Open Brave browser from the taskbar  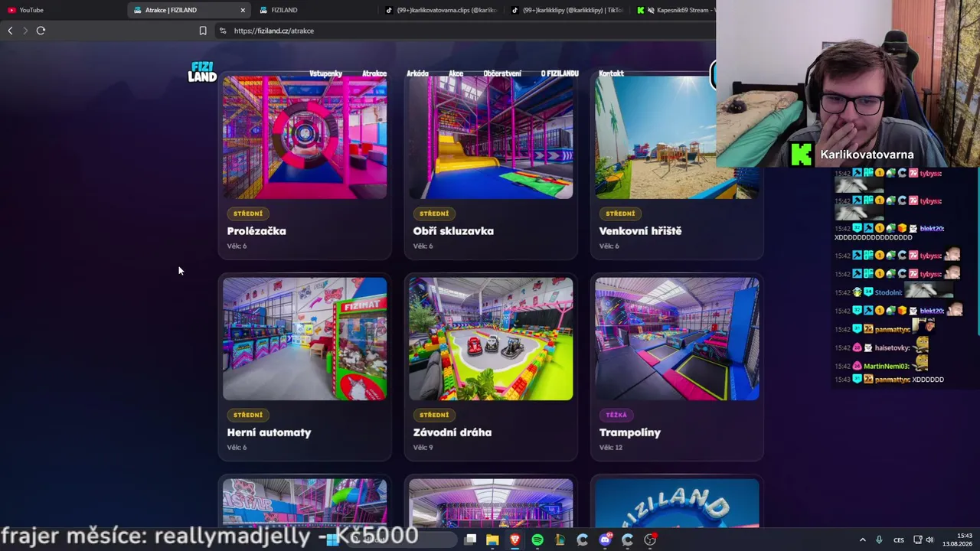point(514,540)
